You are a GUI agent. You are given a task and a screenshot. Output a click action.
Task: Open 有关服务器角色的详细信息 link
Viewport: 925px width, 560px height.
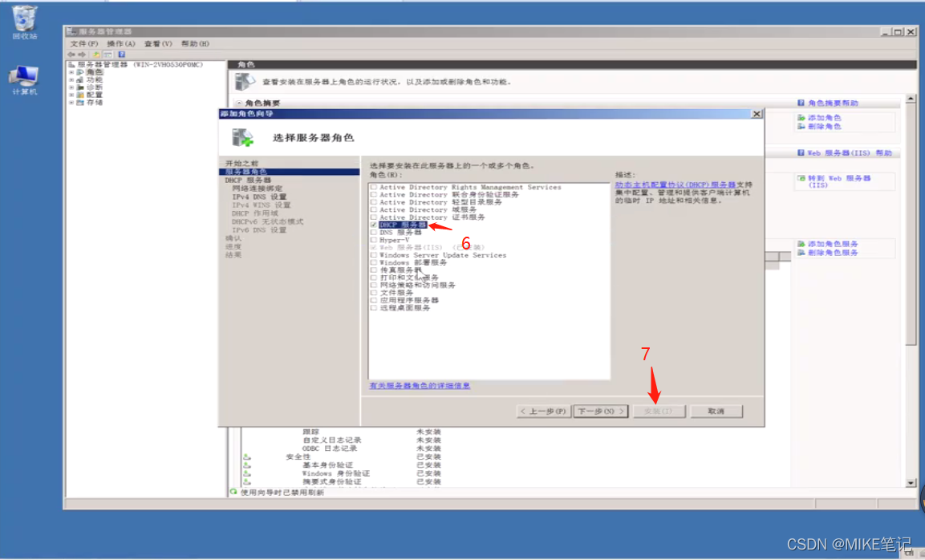click(x=420, y=386)
